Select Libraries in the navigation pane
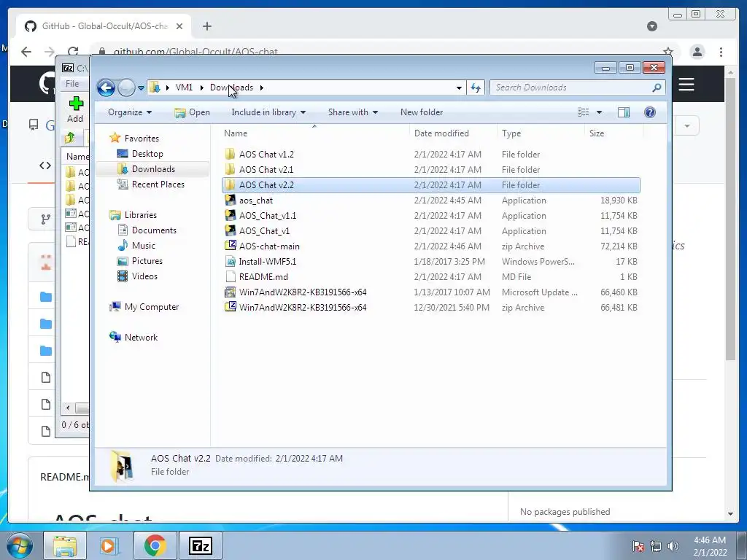 [x=141, y=215]
